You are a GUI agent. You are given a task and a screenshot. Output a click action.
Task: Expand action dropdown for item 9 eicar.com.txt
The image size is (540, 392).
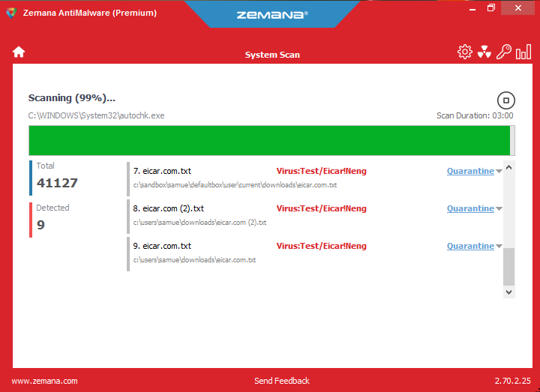[499, 247]
